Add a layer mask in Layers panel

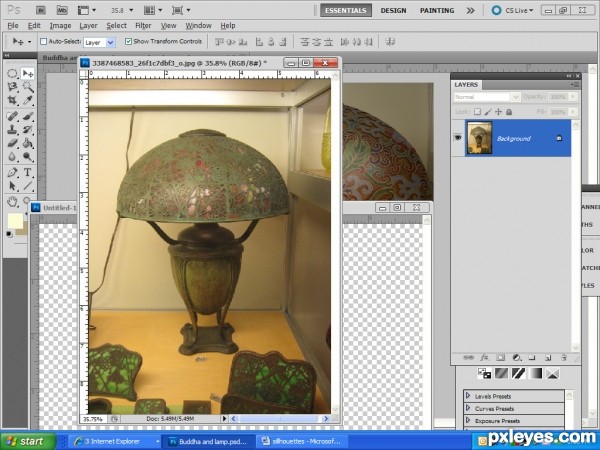500,357
